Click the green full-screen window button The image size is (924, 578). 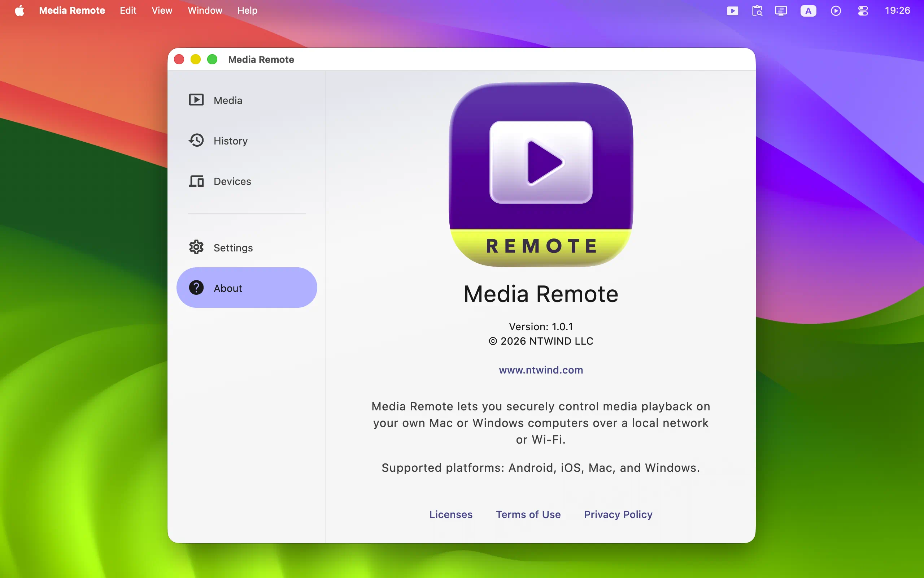[212, 59]
